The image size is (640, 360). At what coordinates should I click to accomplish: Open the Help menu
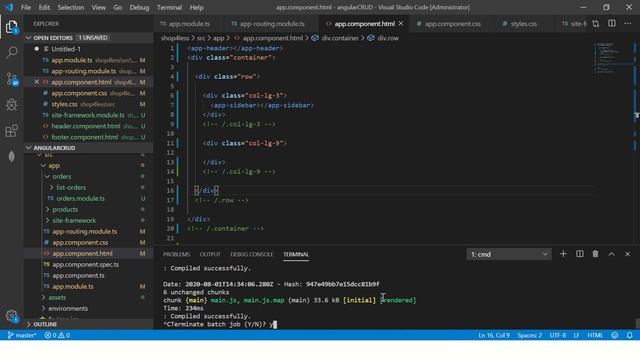coord(196,7)
